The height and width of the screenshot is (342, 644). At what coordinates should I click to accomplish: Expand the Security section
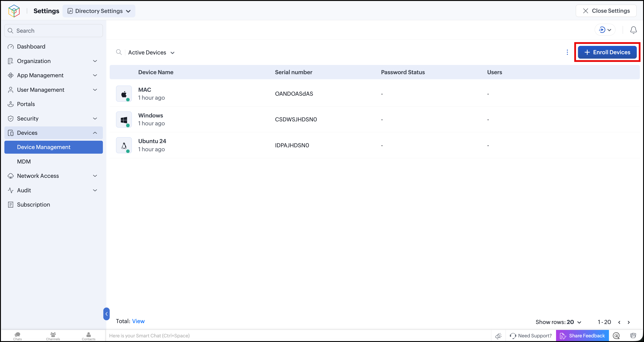click(x=54, y=119)
